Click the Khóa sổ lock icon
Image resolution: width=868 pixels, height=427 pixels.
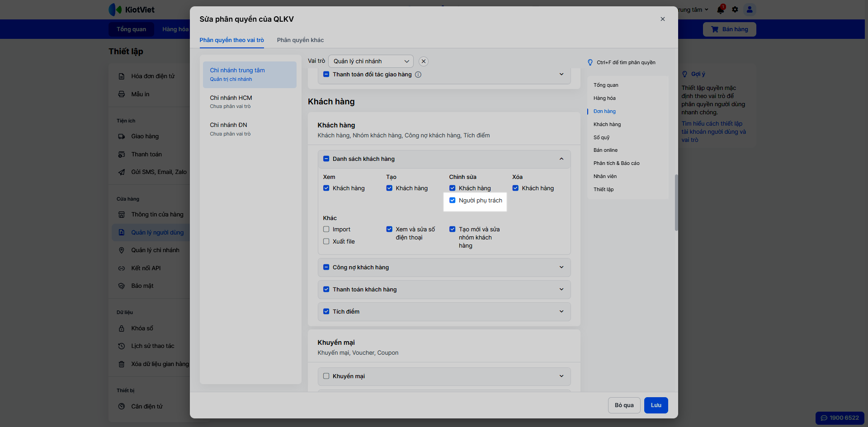[x=122, y=328]
